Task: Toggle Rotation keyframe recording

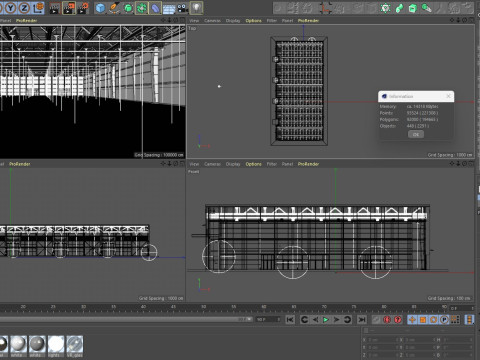Action: [434, 320]
